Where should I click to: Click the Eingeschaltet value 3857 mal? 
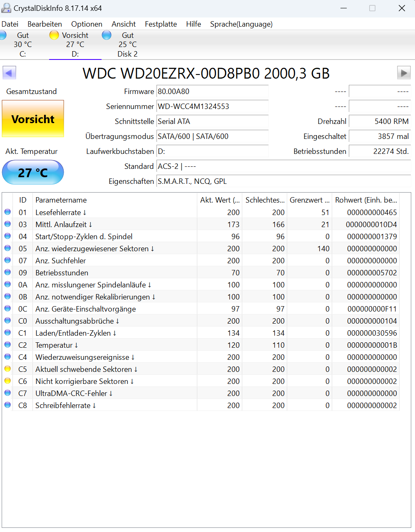(380, 136)
